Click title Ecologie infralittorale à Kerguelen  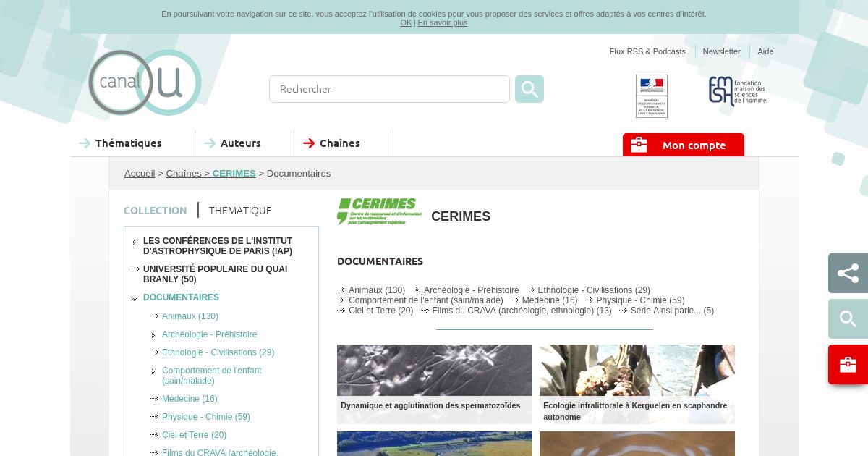pyautogui.click(x=635, y=411)
